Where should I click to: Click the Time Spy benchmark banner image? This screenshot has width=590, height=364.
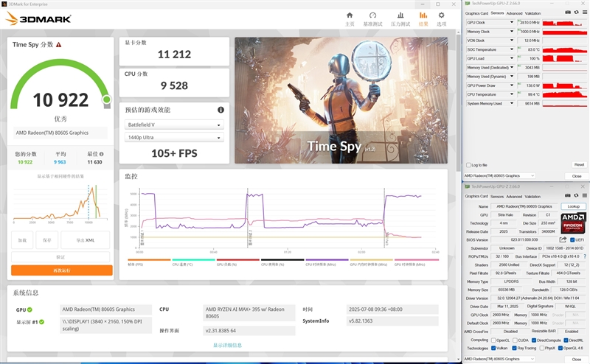(340, 101)
